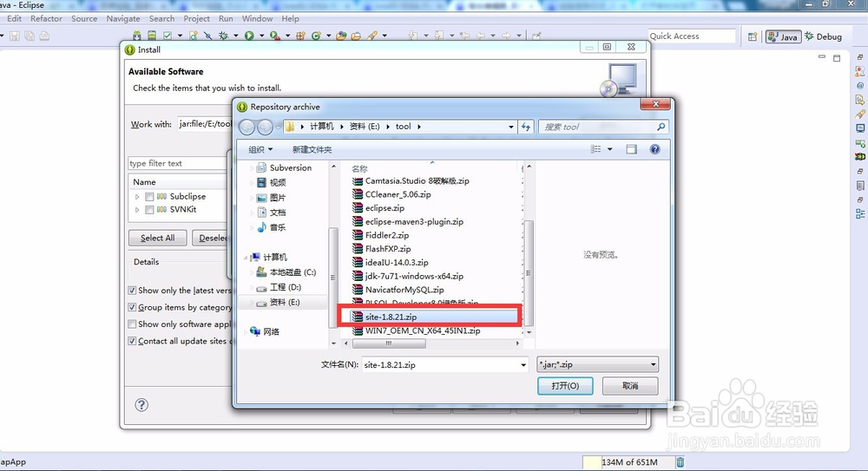Click the forward arrow in Repository archive dialog
868x471 pixels.
pos(265,127)
